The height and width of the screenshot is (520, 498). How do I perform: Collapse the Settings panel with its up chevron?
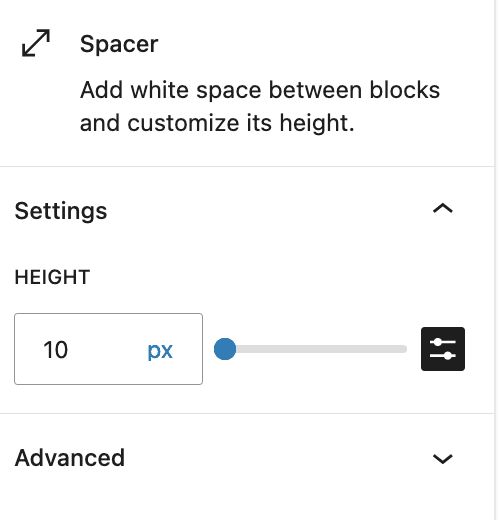443,209
